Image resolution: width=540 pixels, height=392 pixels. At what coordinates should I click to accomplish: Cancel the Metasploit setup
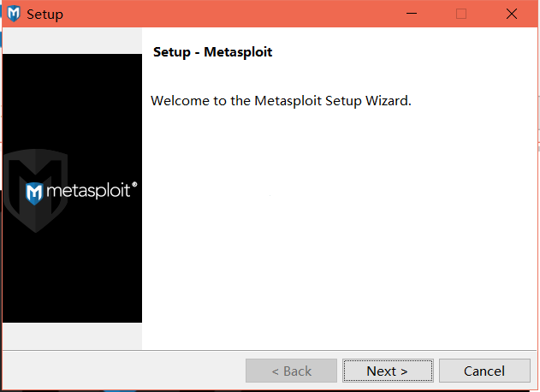[484, 371]
